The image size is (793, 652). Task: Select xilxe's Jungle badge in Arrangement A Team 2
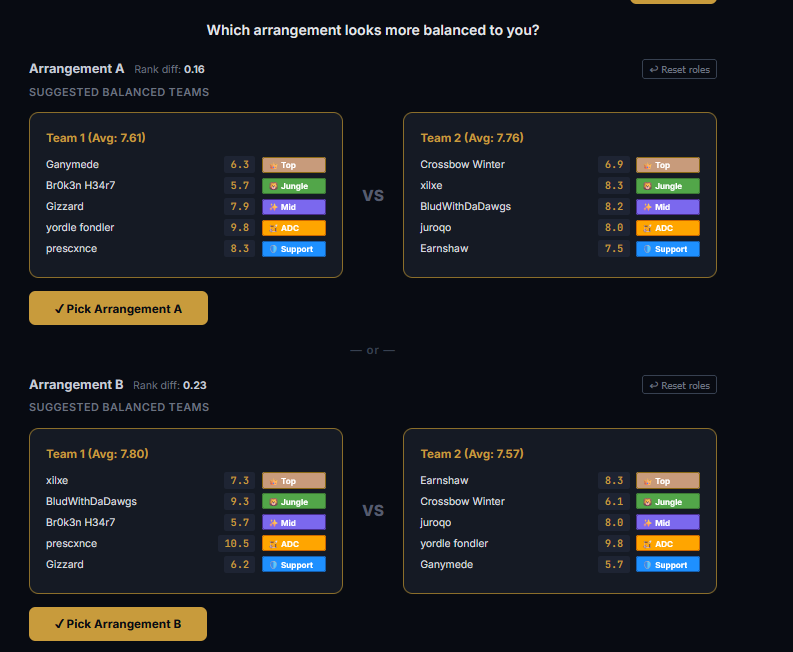click(668, 186)
